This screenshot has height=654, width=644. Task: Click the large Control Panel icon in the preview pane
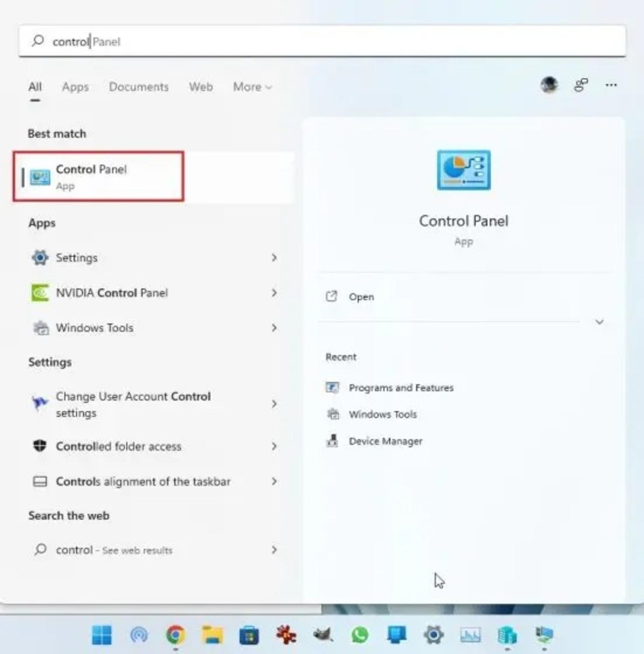click(464, 170)
